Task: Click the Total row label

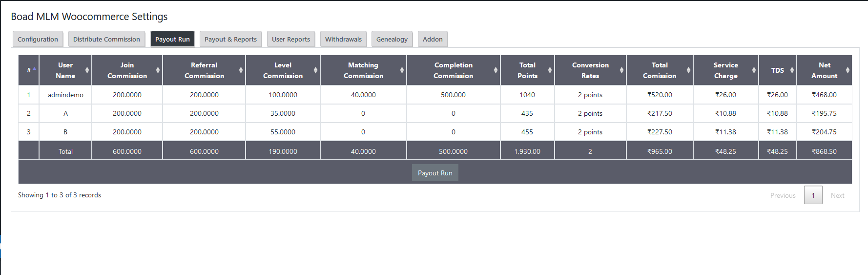Action: point(65,151)
